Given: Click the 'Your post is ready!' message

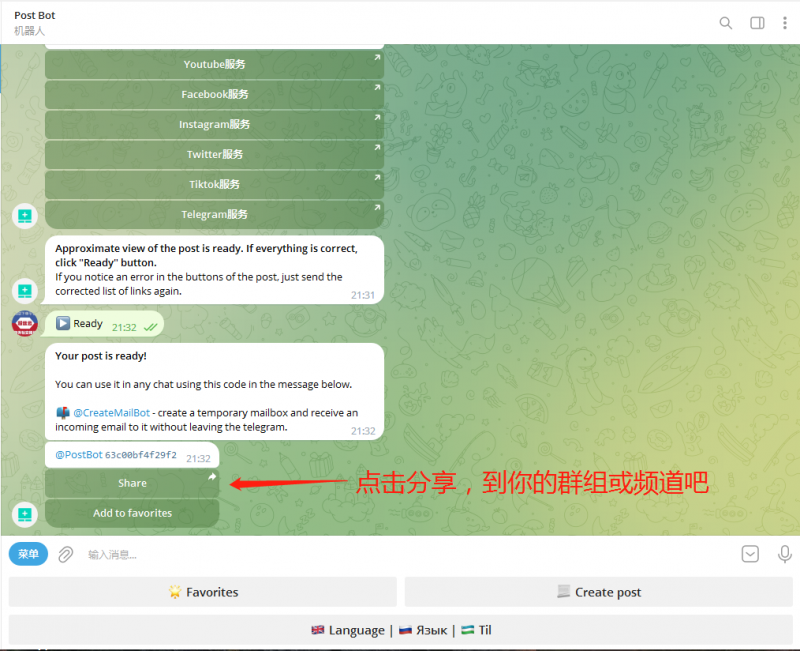Looking at the screenshot, I should click(214, 391).
